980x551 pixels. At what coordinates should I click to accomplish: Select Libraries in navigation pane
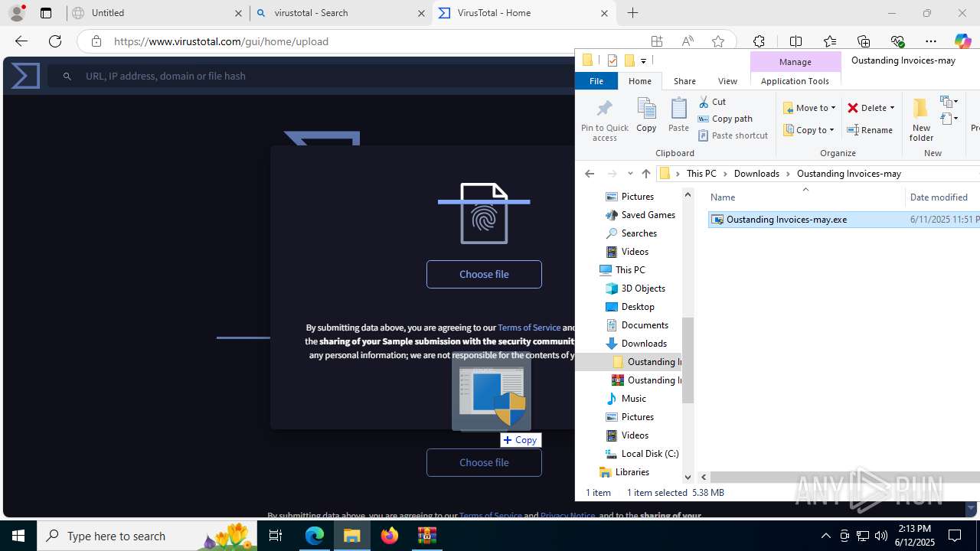(632, 472)
